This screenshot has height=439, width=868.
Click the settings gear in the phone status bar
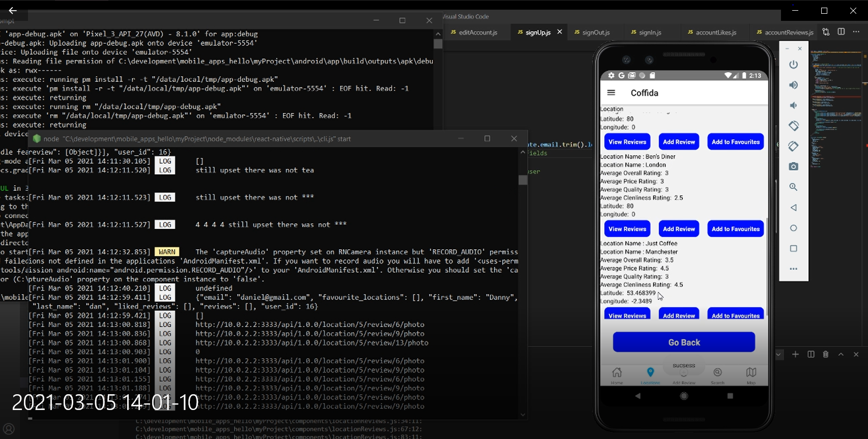pyautogui.click(x=611, y=75)
